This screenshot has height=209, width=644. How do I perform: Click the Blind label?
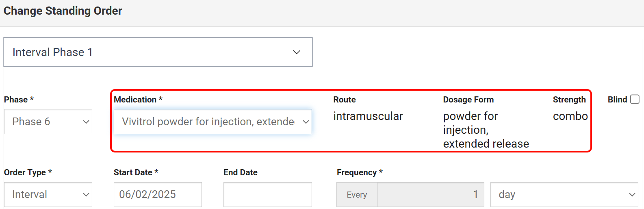tap(617, 100)
